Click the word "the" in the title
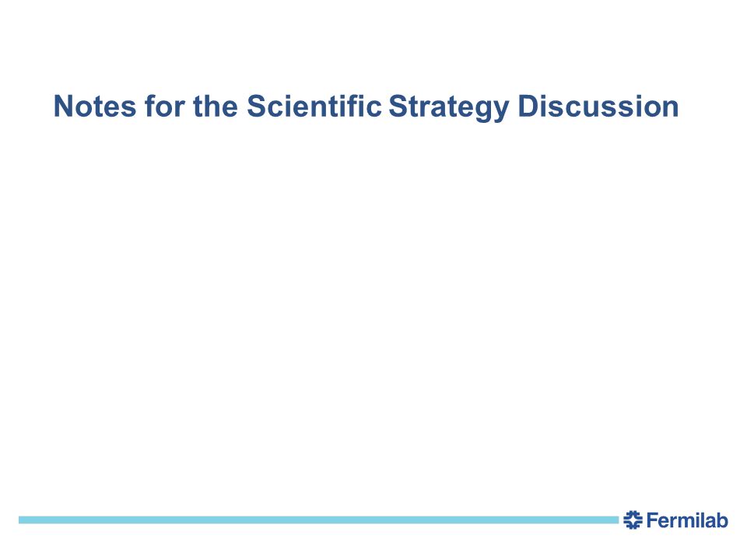Image resolution: width=747 pixels, height=560 pixels. [216, 107]
